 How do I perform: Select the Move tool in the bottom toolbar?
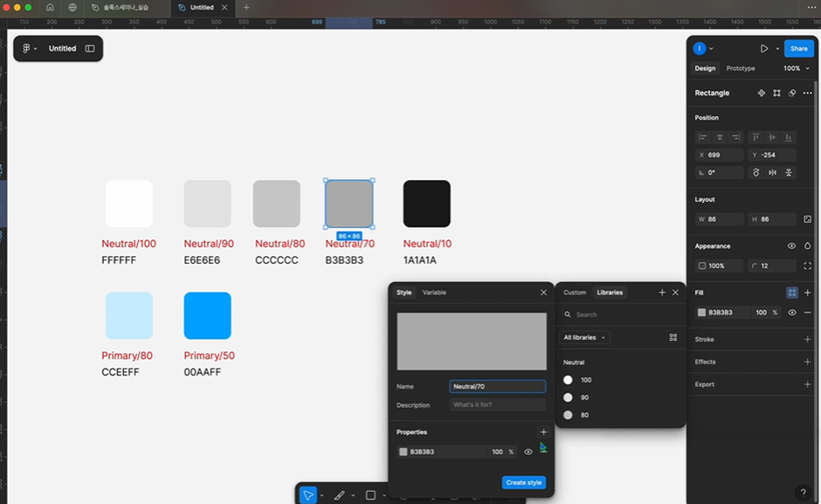click(x=307, y=495)
